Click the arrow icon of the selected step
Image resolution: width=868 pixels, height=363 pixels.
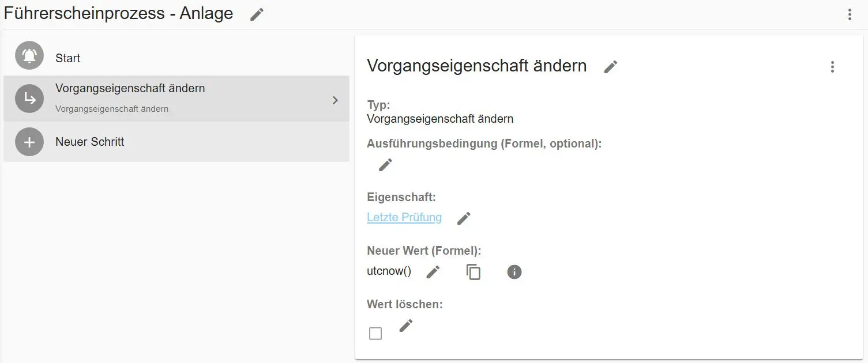[29, 99]
